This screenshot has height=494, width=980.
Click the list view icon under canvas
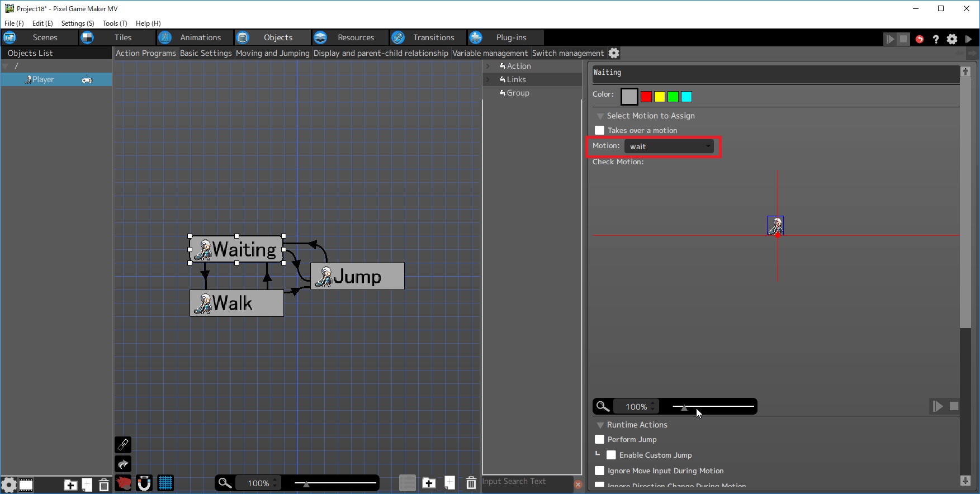(x=408, y=483)
